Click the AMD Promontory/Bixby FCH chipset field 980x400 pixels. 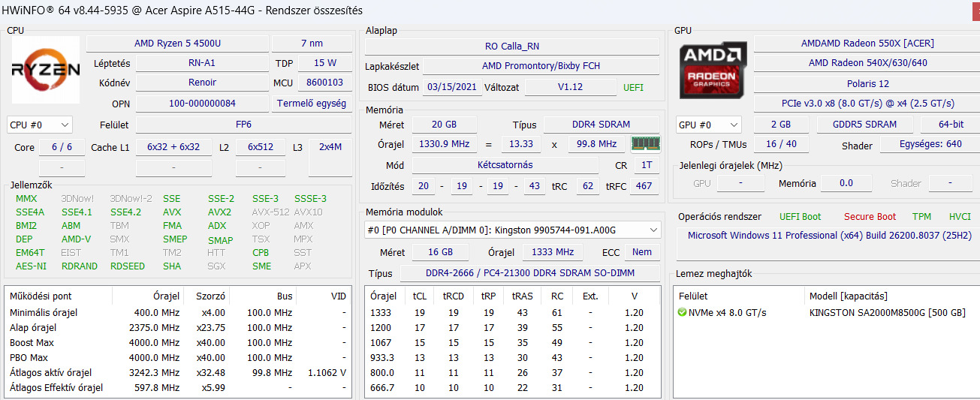click(x=541, y=66)
